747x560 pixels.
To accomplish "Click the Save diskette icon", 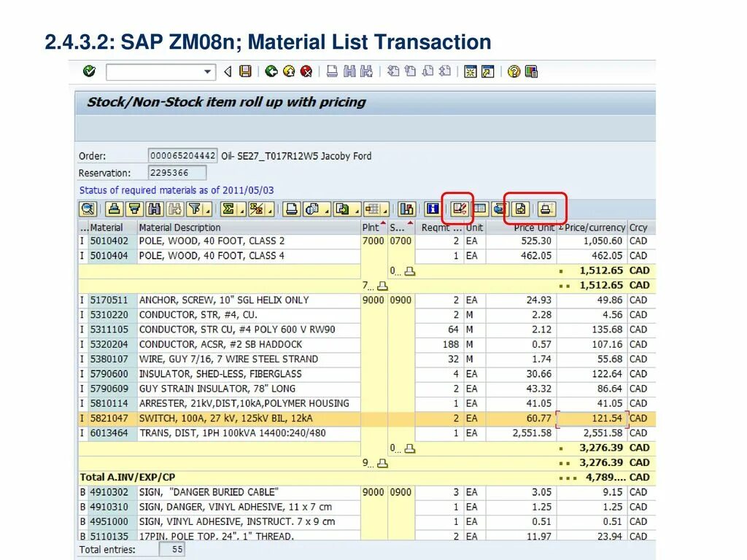I will click(x=245, y=71).
